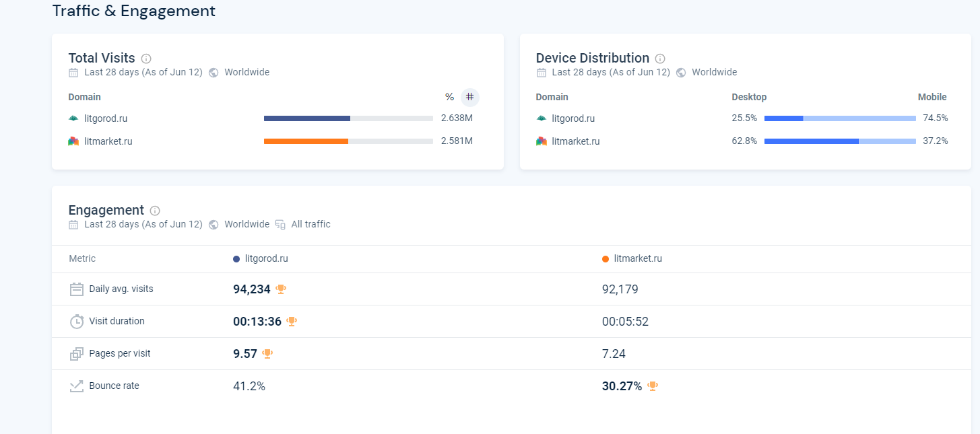Viewport: 980px width, 434px height.
Task: Click the litgorod.ru desktop/mobile distribution bar
Action: [839, 118]
